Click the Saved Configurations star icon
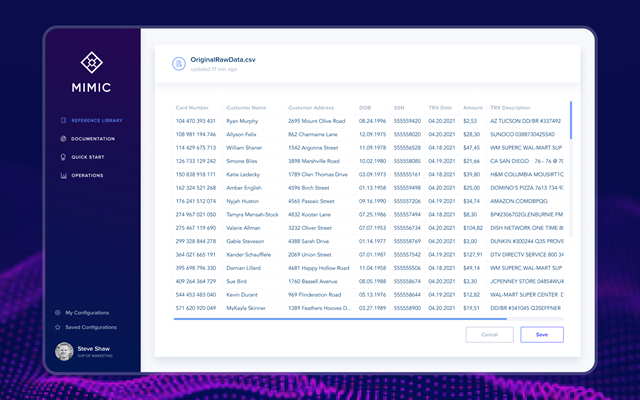The width and height of the screenshot is (640, 400). tap(58, 327)
